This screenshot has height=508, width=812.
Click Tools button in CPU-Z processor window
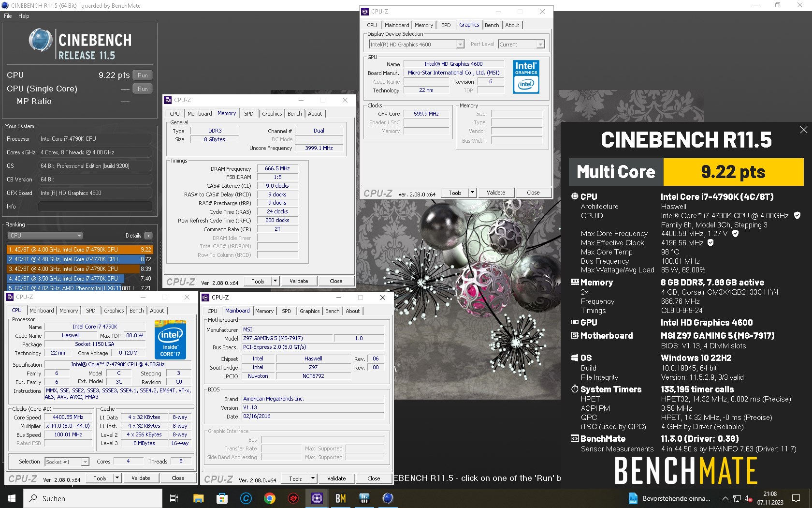tap(100, 478)
